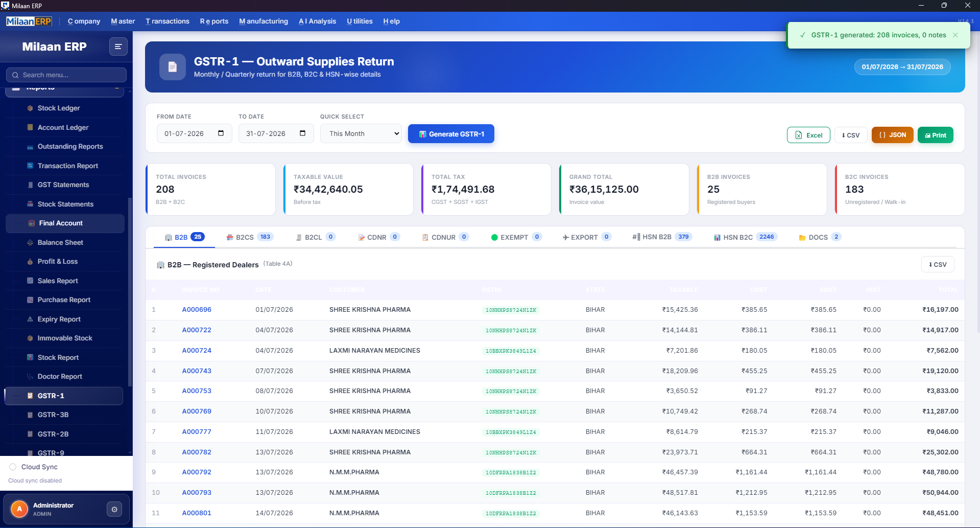
Task: Open the Company menu
Action: coord(84,21)
